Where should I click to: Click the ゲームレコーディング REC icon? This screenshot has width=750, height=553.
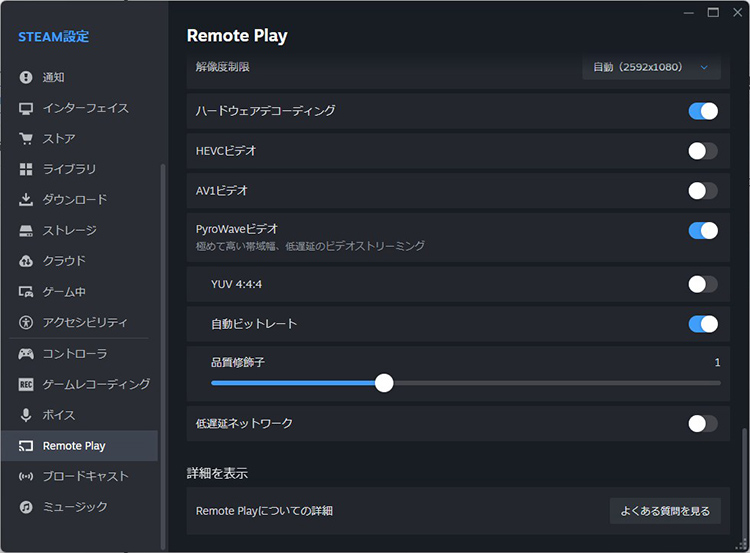tap(26, 384)
